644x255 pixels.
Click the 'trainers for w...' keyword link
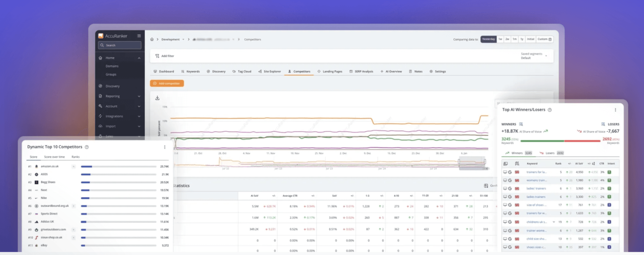(x=536, y=213)
